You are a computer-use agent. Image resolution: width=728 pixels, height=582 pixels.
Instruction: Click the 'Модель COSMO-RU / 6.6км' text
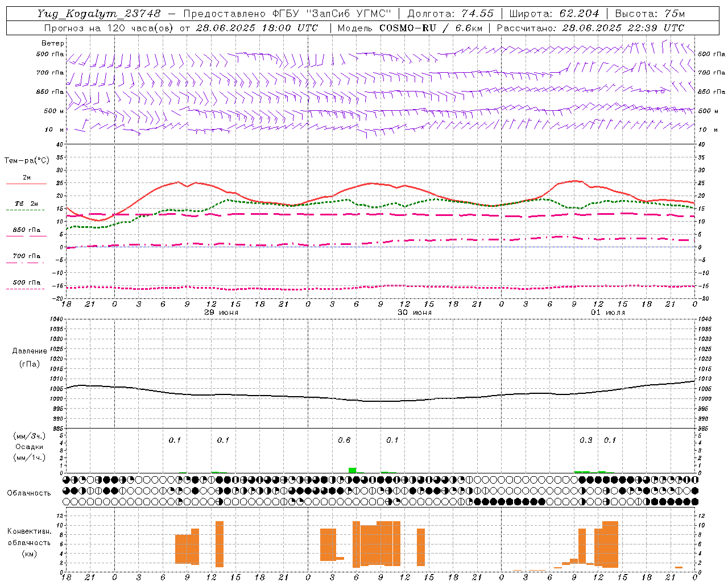click(x=410, y=28)
